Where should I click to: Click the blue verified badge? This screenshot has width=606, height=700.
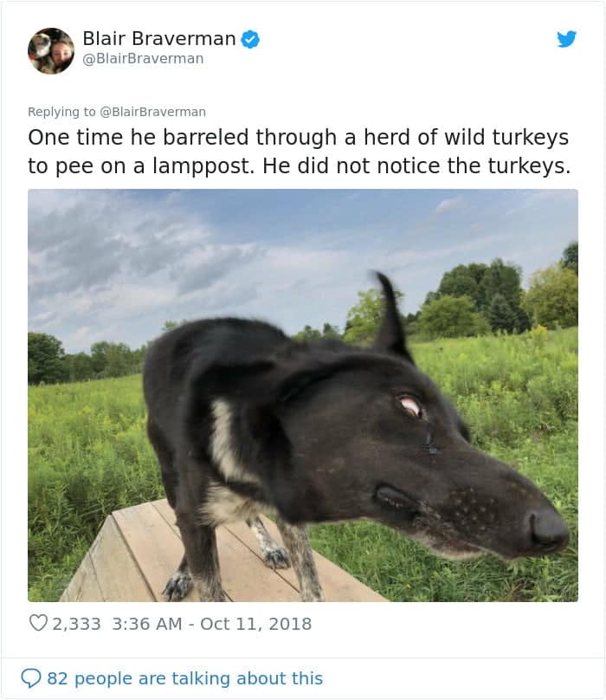(250, 39)
